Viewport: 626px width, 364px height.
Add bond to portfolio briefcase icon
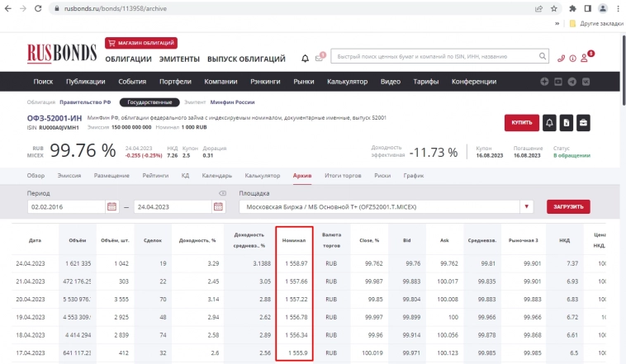point(583,123)
